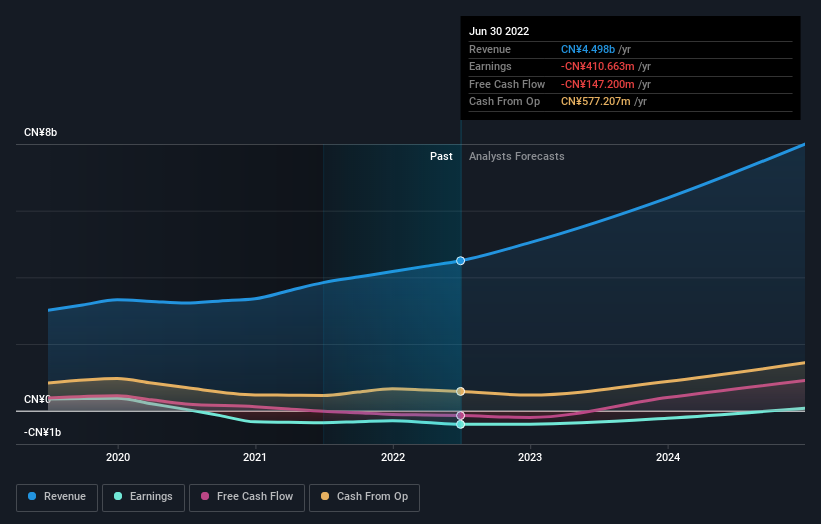Click the pink Free Cash Flow data point
This screenshot has width=821, height=524.
coord(460,416)
